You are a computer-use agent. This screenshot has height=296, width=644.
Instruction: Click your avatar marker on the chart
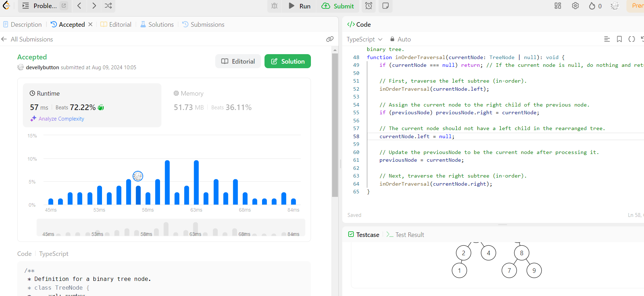(x=138, y=176)
